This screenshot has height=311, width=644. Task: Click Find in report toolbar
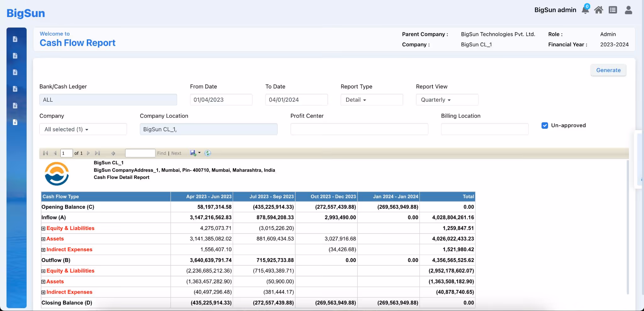[x=162, y=153]
